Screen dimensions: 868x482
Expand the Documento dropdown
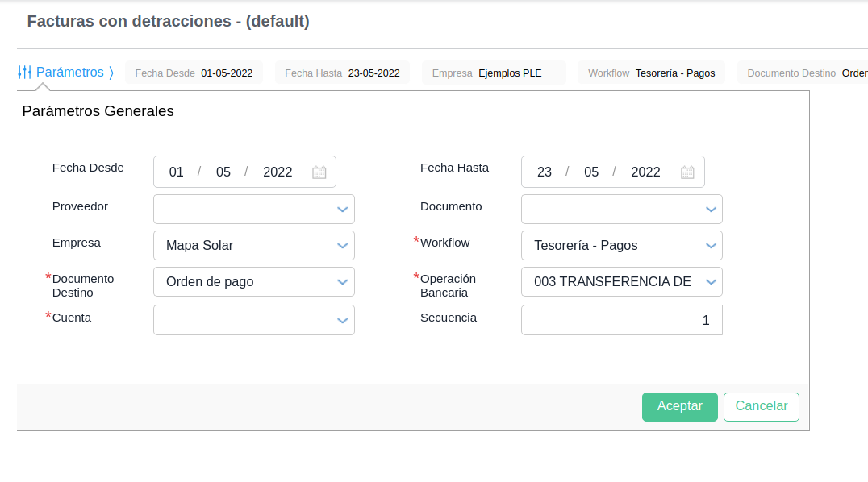[x=711, y=210]
